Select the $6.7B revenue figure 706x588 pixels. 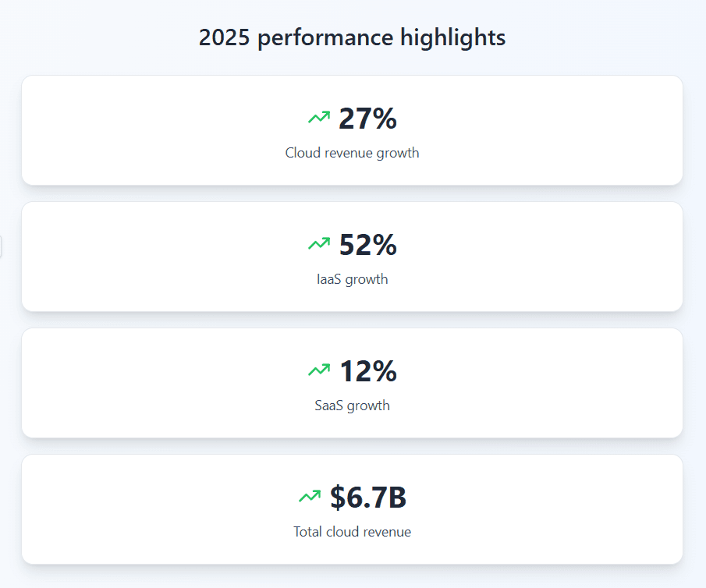tap(367, 498)
